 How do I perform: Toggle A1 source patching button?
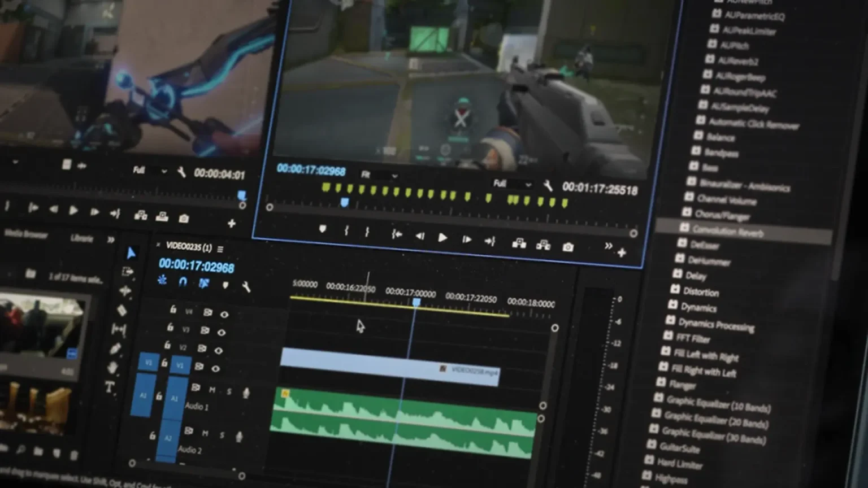[x=143, y=395]
